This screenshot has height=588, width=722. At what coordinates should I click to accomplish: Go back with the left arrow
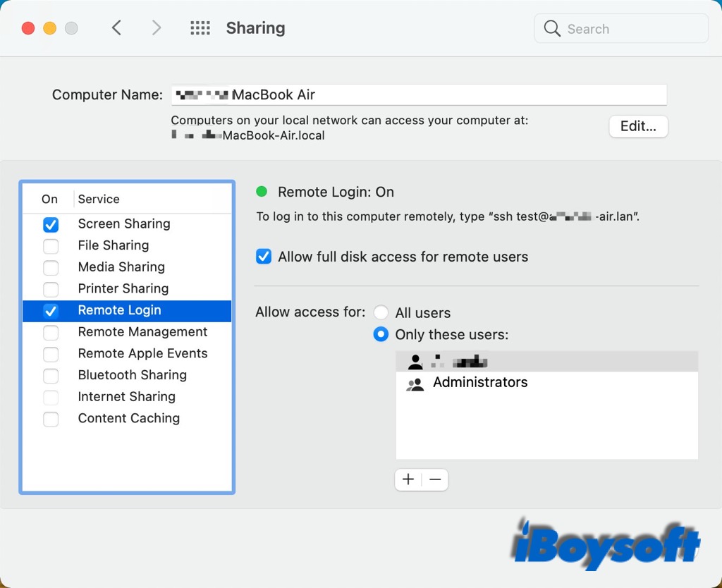pyautogui.click(x=117, y=28)
